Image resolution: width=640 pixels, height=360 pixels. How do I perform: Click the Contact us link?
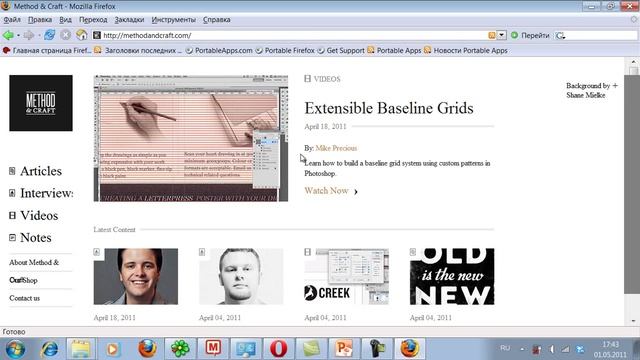(x=24, y=298)
